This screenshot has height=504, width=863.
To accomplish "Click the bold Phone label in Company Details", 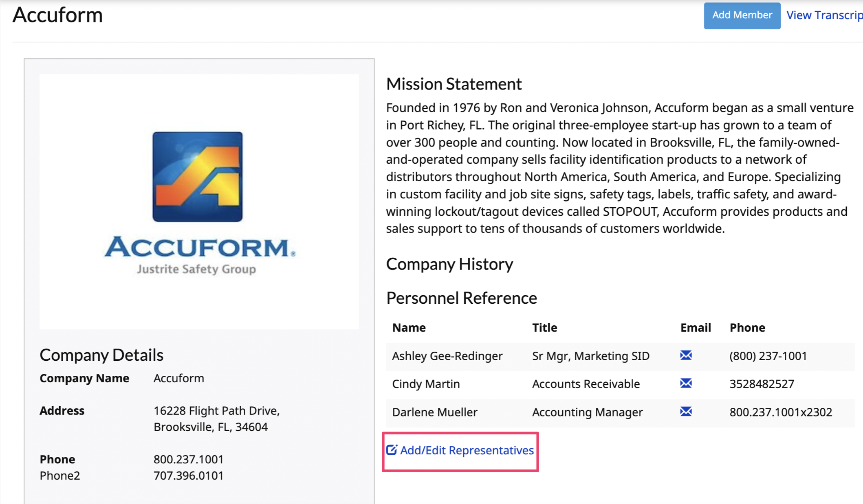I will (x=57, y=459).
